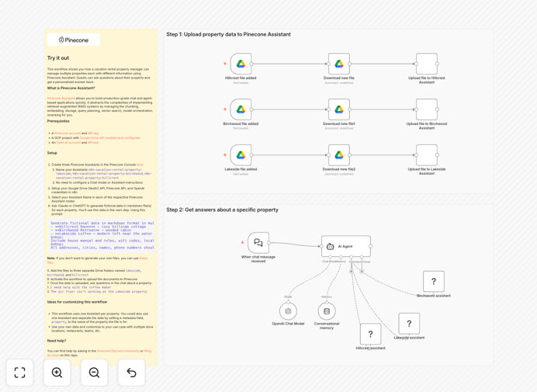Image resolution: width=537 pixels, height=392 pixels.
Task: Reset the canvas zoom level
Action: click(131, 373)
